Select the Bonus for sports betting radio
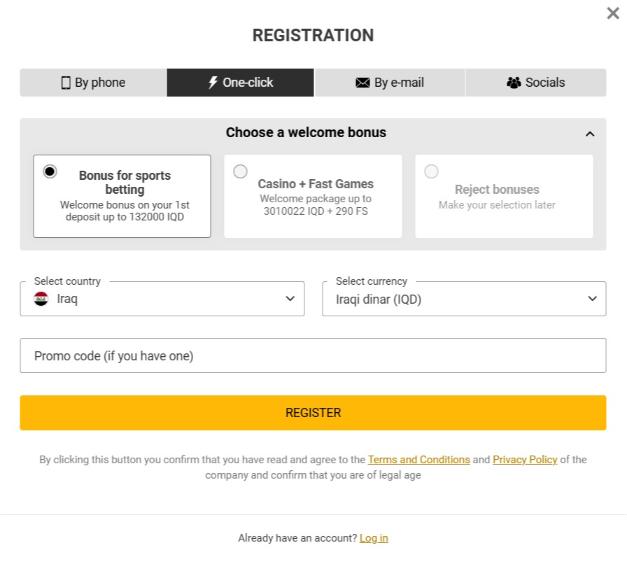Viewport: 627px width, 564px height. 50,171
